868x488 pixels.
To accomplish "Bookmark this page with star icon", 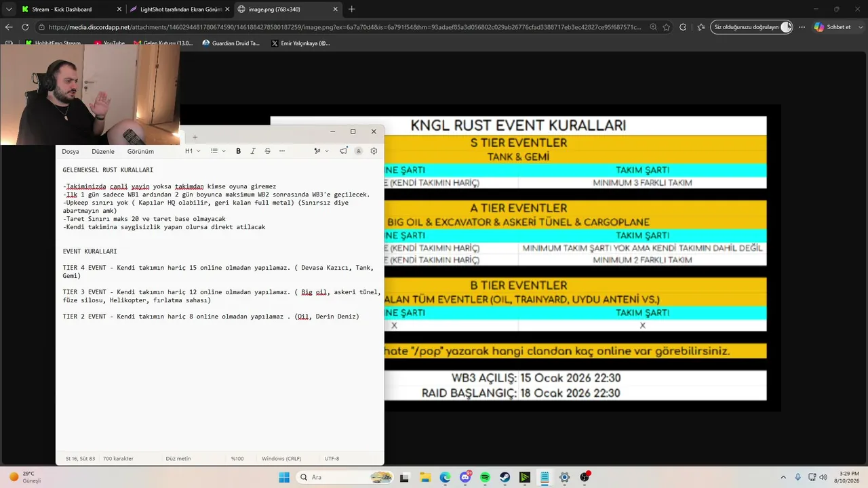I will tap(667, 27).
